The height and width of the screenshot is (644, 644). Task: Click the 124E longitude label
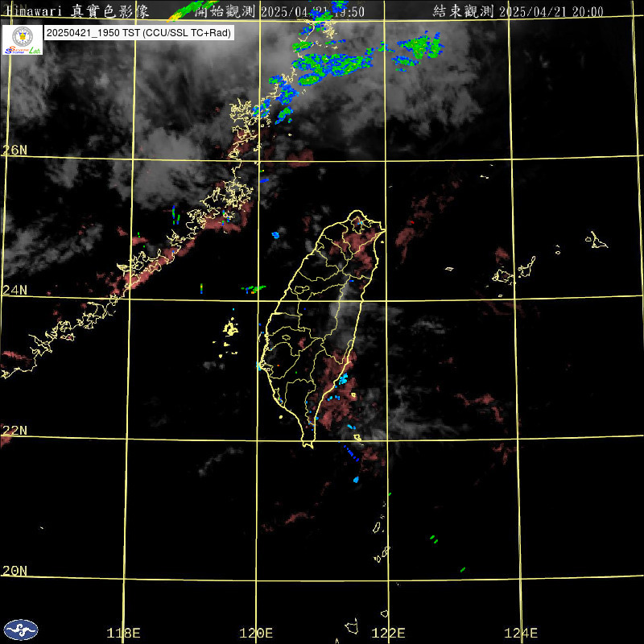pos(521,633)
